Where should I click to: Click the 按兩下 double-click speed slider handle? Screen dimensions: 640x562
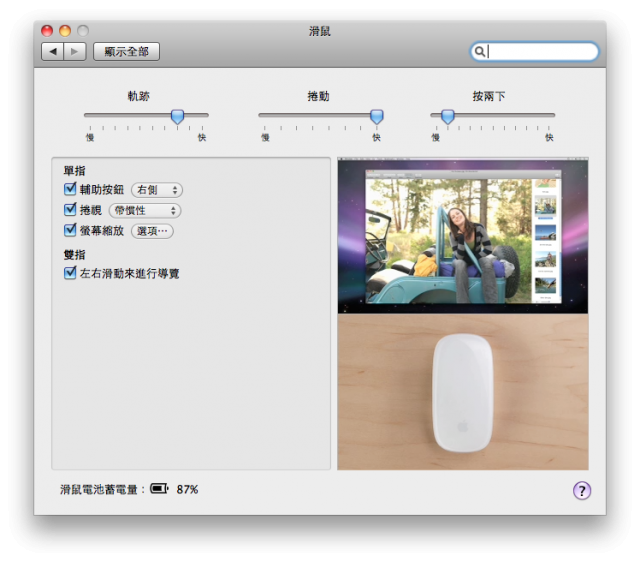tap(448, 117)
